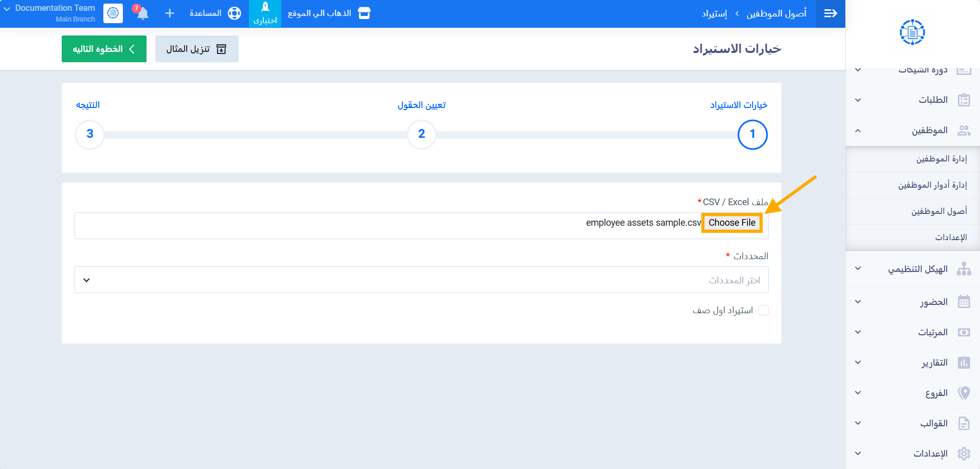Expand the الحضور chevron
Viewport: 980px width, 469px height.
858,302
